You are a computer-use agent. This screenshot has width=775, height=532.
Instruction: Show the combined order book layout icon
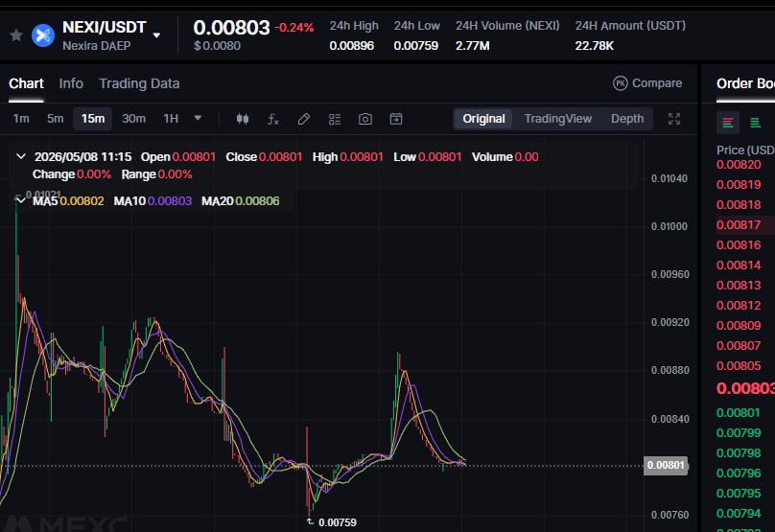point(728,123)
